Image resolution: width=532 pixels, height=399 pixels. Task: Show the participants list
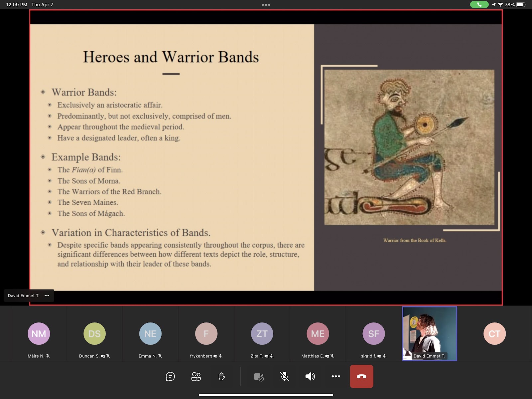pos(196,376)
